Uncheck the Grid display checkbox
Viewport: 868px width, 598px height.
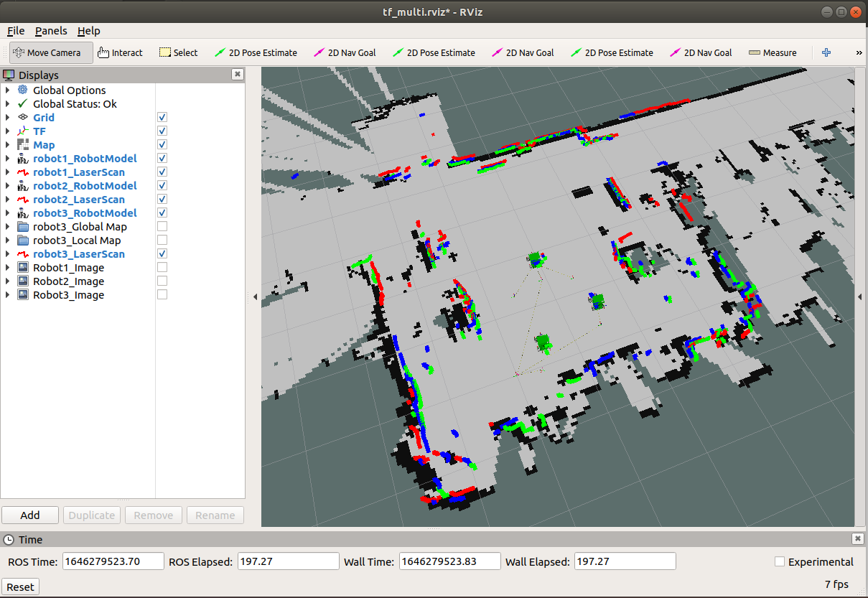(x=162, y=117)
